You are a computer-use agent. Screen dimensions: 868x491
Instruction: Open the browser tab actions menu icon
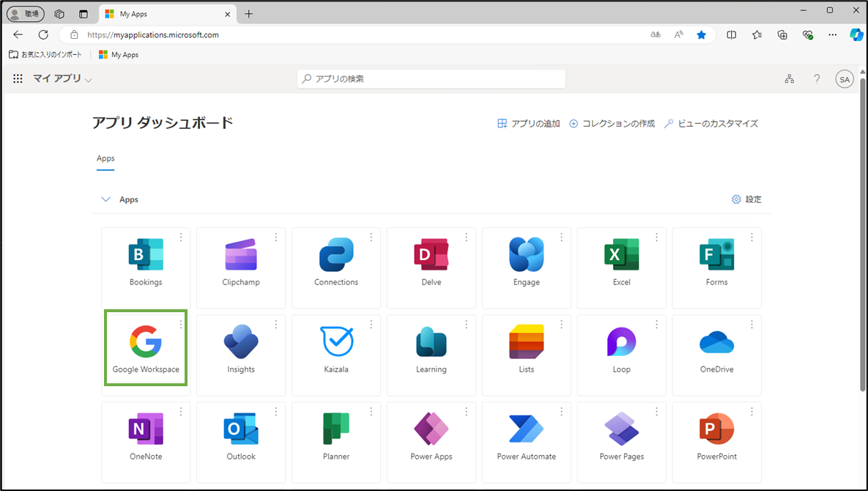coord(84,15)
